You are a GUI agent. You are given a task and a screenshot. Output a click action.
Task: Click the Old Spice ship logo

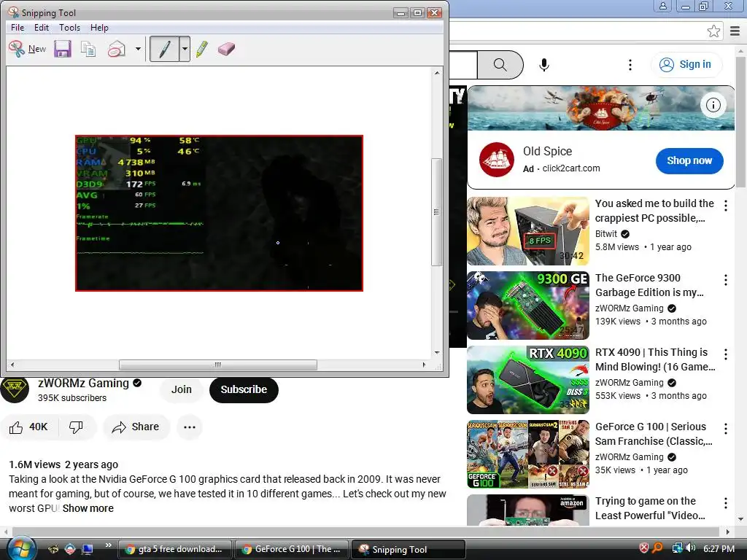coord(496,160)
